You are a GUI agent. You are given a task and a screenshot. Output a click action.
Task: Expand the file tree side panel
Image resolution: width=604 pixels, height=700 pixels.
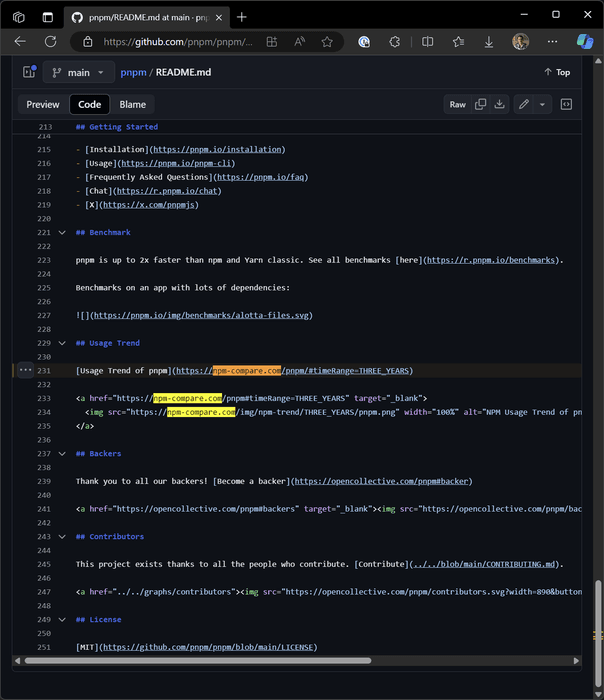[x=28, y=72]
